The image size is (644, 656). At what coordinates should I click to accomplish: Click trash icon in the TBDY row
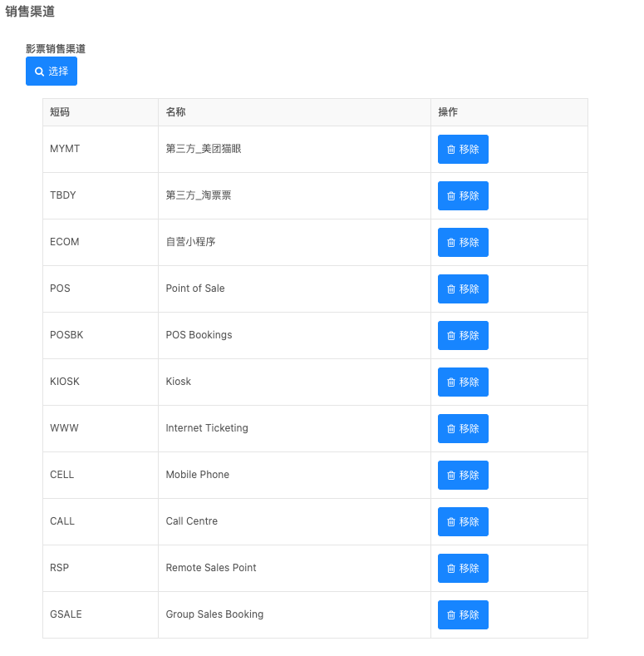click(451, 196)
